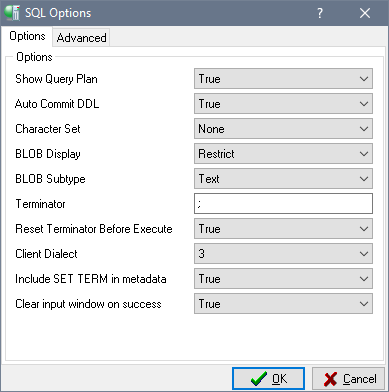
Task: Click the question mark help icon
Action: (320, 13)
